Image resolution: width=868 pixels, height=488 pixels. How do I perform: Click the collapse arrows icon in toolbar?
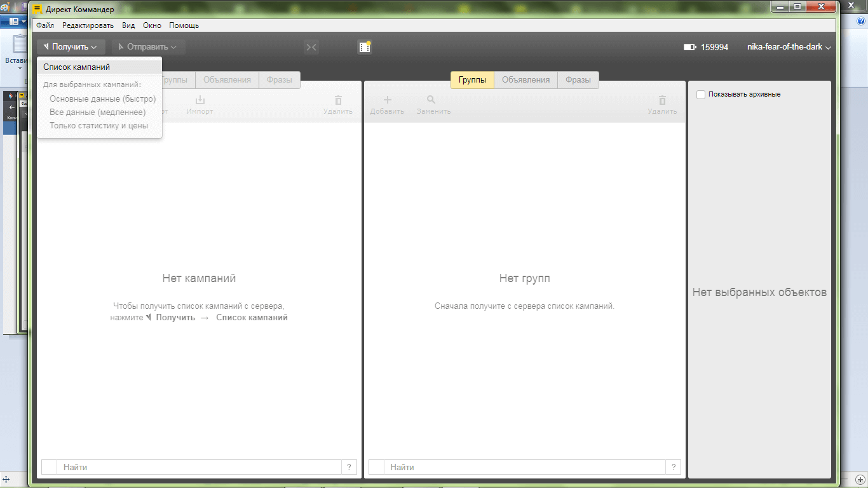[x=311, y=47]
